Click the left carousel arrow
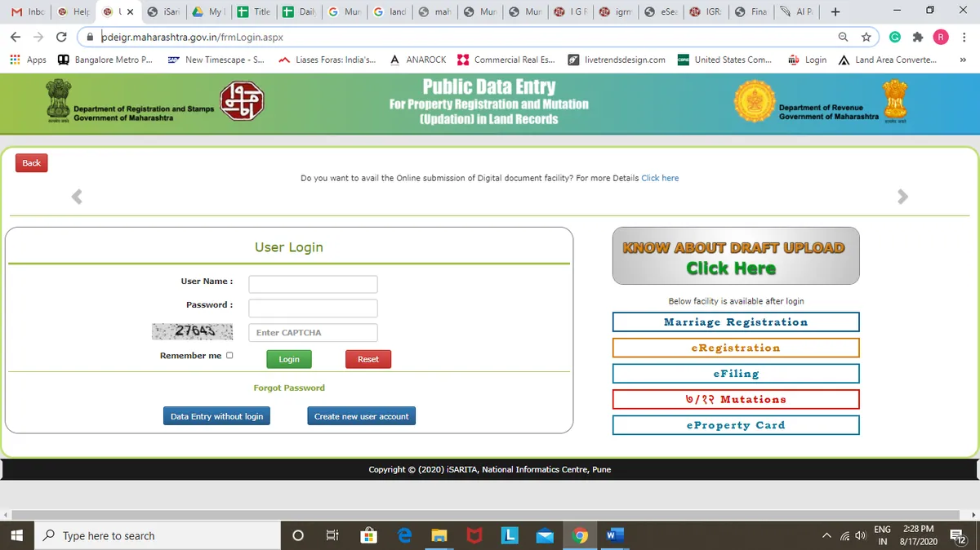This screenshot has height=550, width=980. pos(77,197)
